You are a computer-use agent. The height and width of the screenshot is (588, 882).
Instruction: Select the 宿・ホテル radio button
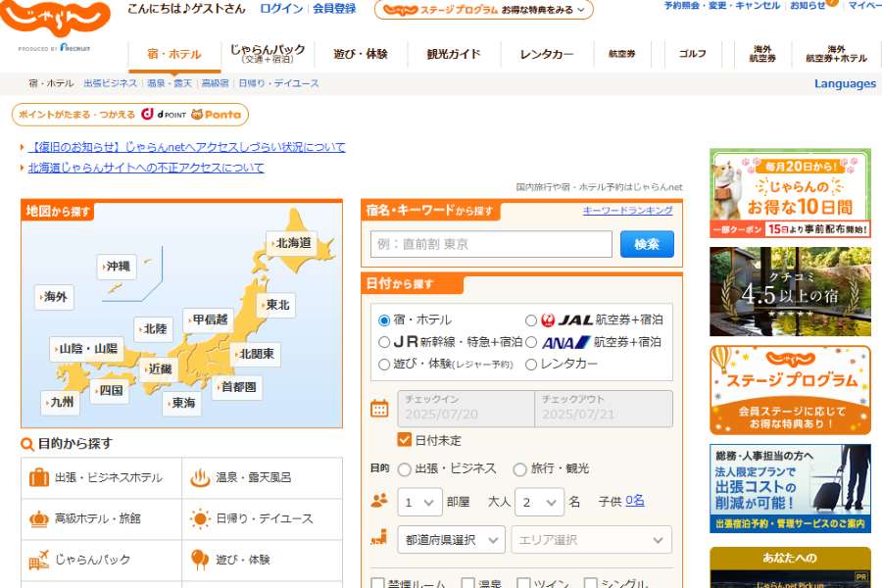pos(384,320)
